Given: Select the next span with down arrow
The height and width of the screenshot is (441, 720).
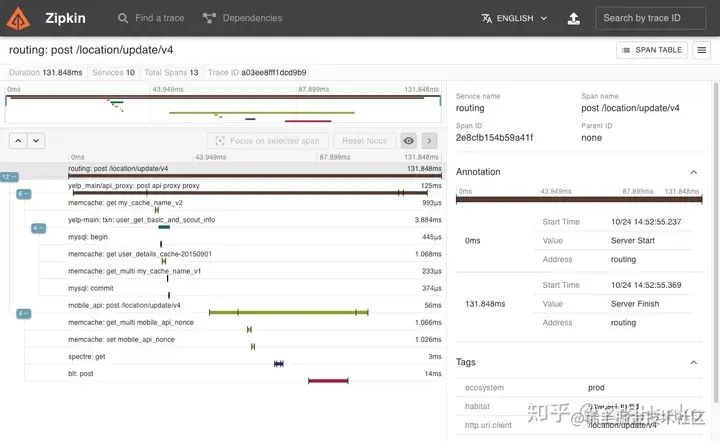Looking at the screenshot, I should (x=36, y=141).
